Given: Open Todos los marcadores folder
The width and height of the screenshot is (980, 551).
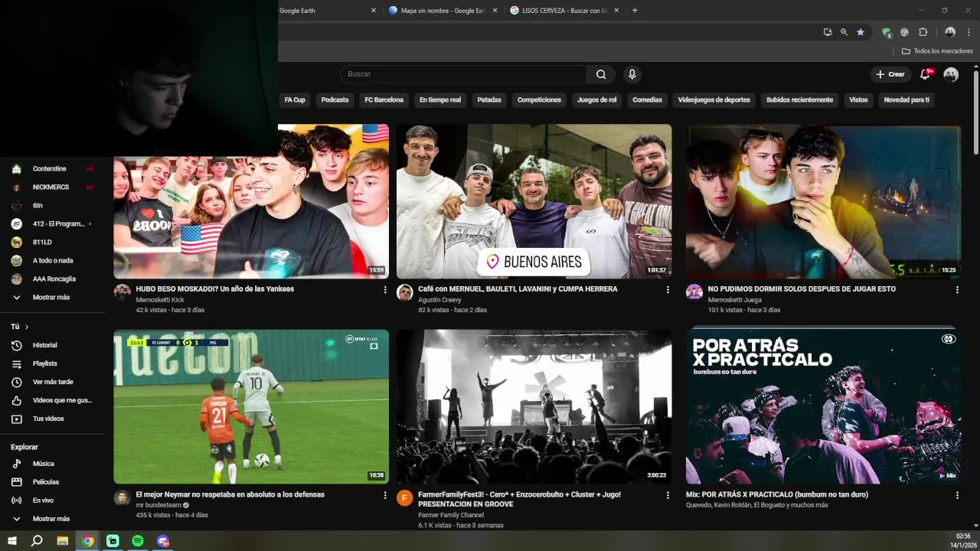Looking at the screenshot, I should pos(937,51).
